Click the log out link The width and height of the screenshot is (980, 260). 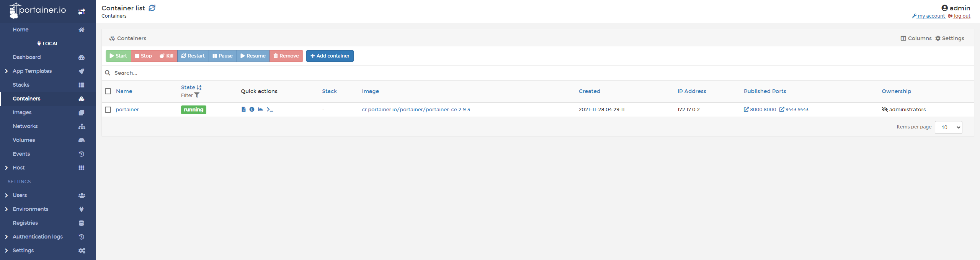click(959, 16)
